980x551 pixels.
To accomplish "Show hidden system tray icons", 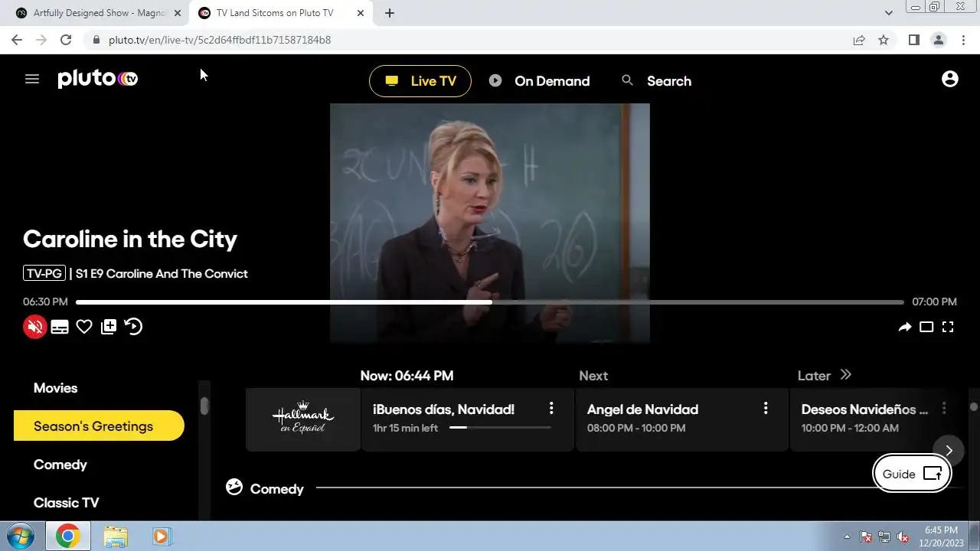I will [847, 536].
